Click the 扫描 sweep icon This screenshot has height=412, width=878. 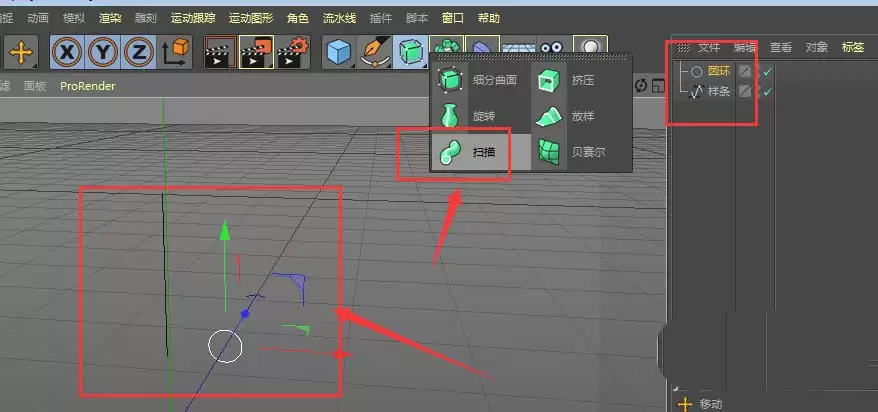pos(449,152)
